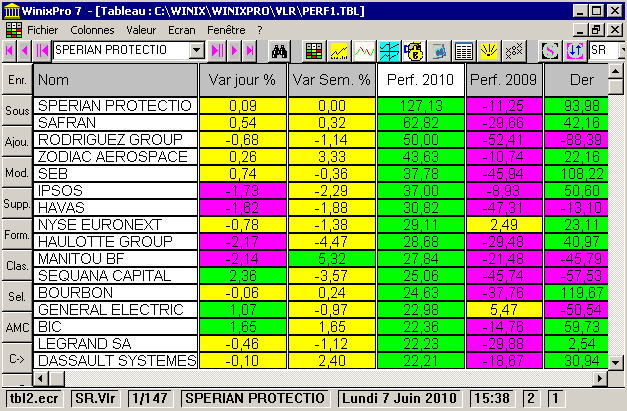This screenshot has width=627, height=411.
Task: Open the Fichier menu
Action: [42, 30]
